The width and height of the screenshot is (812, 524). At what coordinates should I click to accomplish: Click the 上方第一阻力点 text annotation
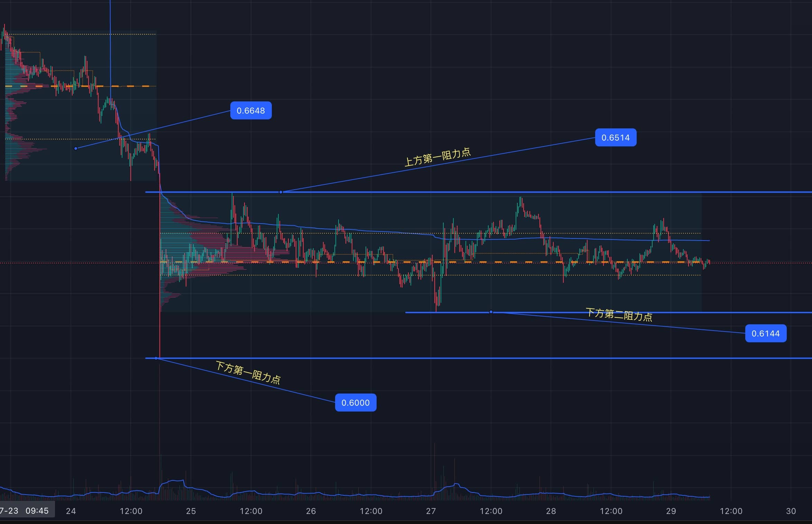point(437,157)
